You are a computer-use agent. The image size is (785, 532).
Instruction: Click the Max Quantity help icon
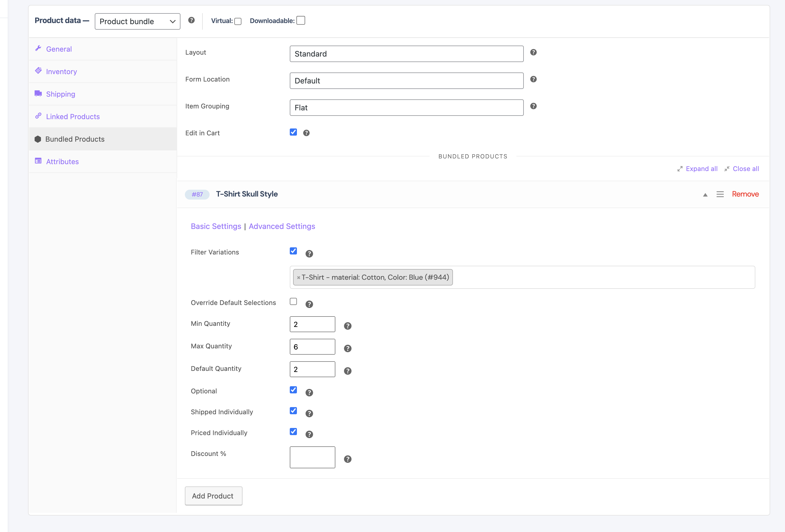pyautogui.click(x=347, y=349)
